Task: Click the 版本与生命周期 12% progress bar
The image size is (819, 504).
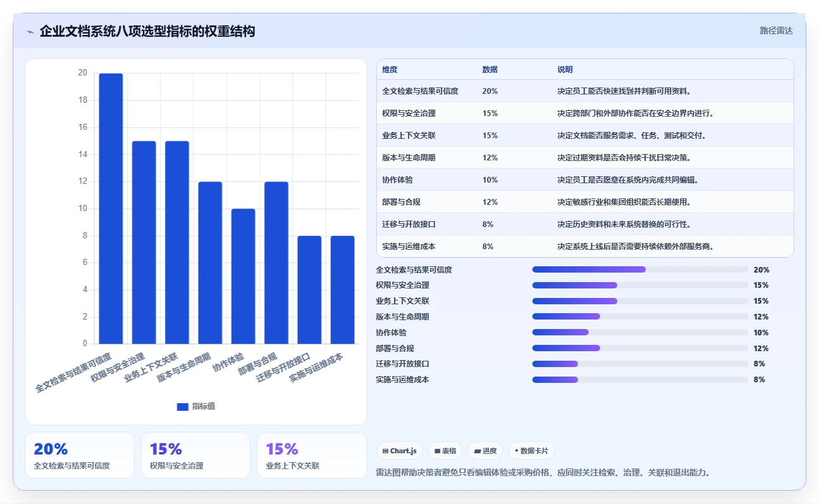Action: 640,316
